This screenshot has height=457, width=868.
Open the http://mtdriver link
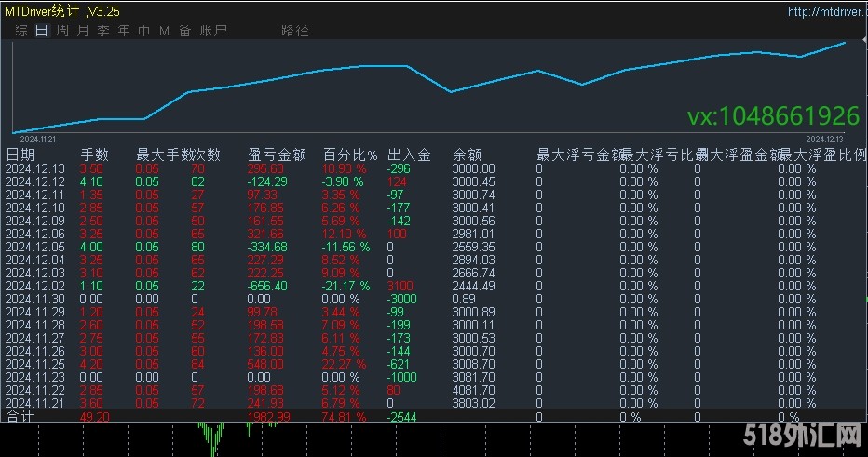827,11
